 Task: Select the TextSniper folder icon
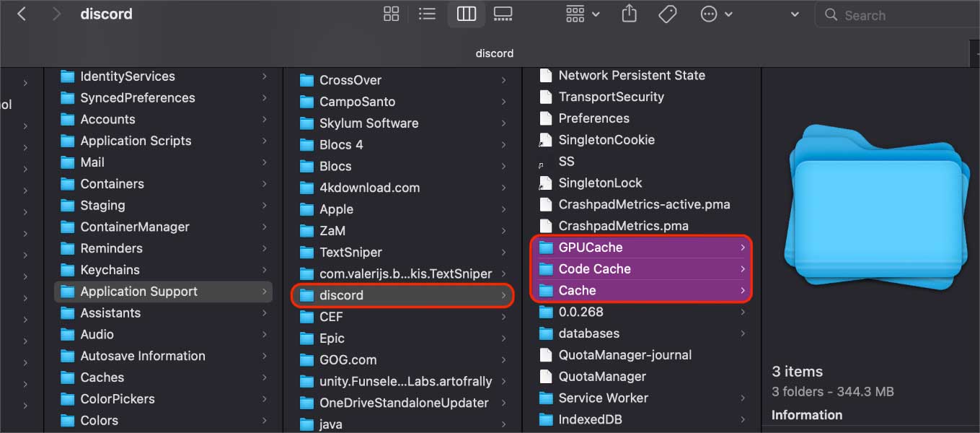point(307,253)
